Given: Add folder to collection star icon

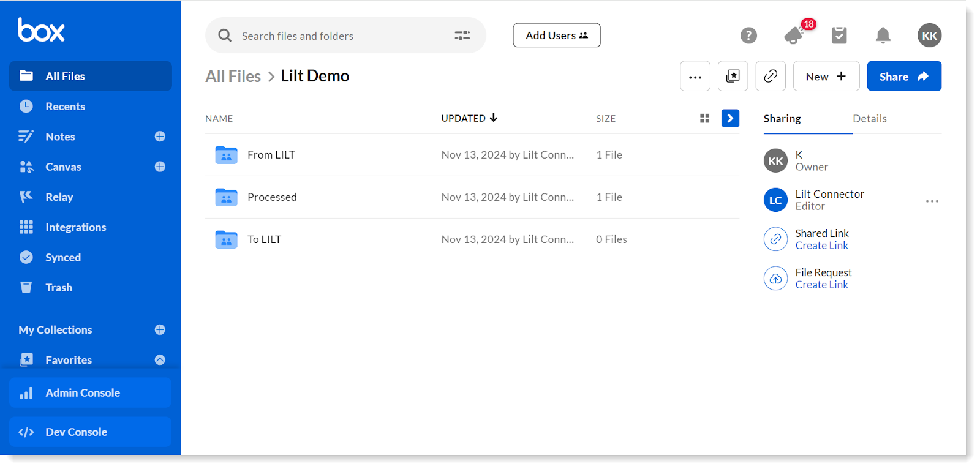Looking at the screenshot, I should pos(733,77).
